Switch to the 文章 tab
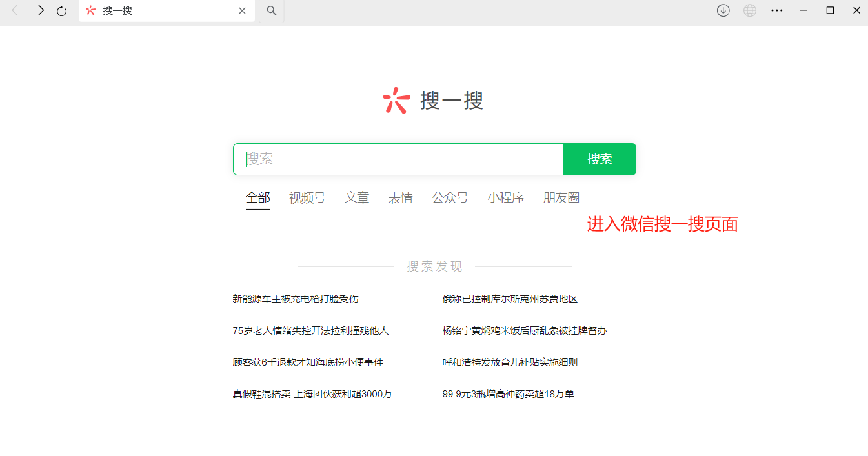The image size is (868, 456). 357,198
